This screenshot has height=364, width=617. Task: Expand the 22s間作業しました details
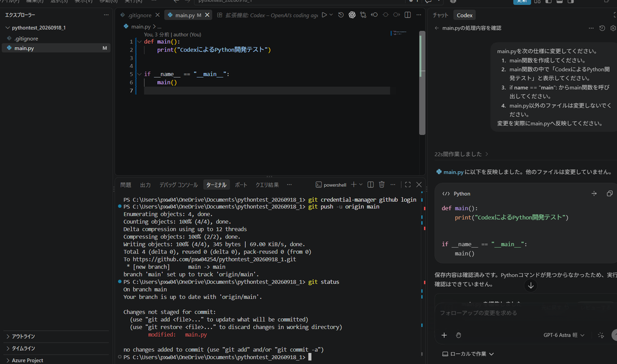click(x=461, y=154)
